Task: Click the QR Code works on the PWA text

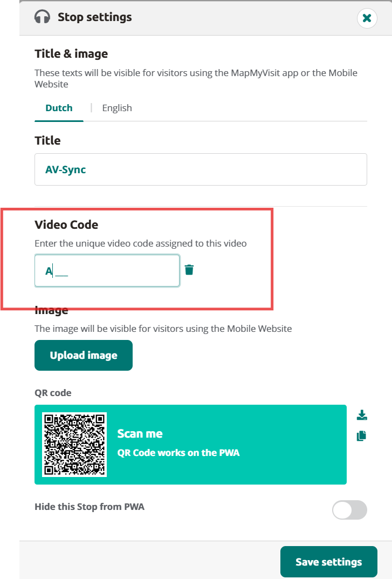Action: pyautogui.click(x=178, y=453)
